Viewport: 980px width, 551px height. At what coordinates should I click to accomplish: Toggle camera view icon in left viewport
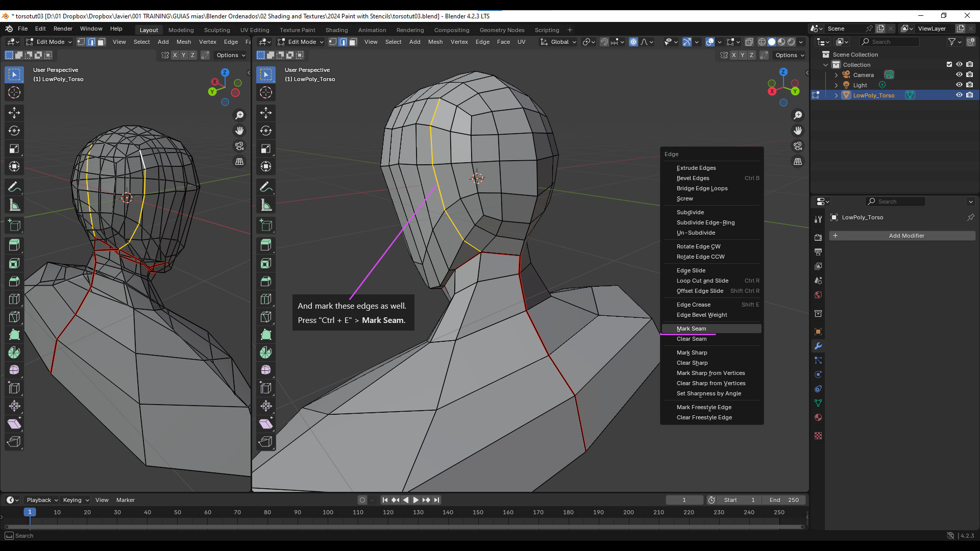(x=239, y=146)
